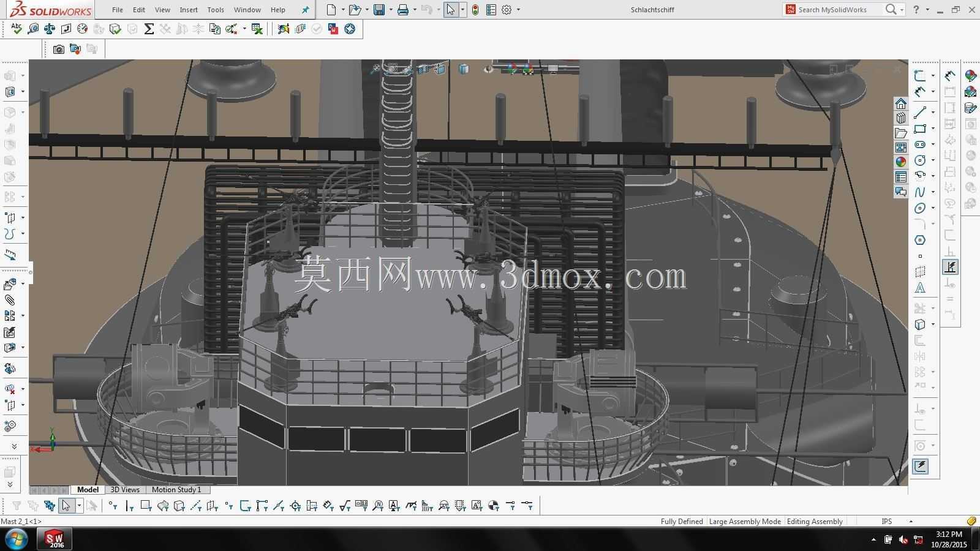Open the Windows Start menu
The width and height of the screenshot is (980, 551).
17,540
